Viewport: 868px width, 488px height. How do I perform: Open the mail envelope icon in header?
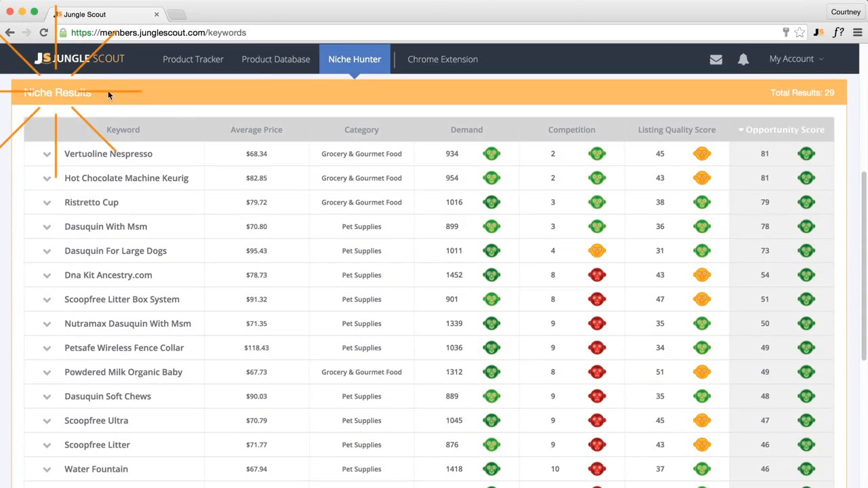point(715,60)
